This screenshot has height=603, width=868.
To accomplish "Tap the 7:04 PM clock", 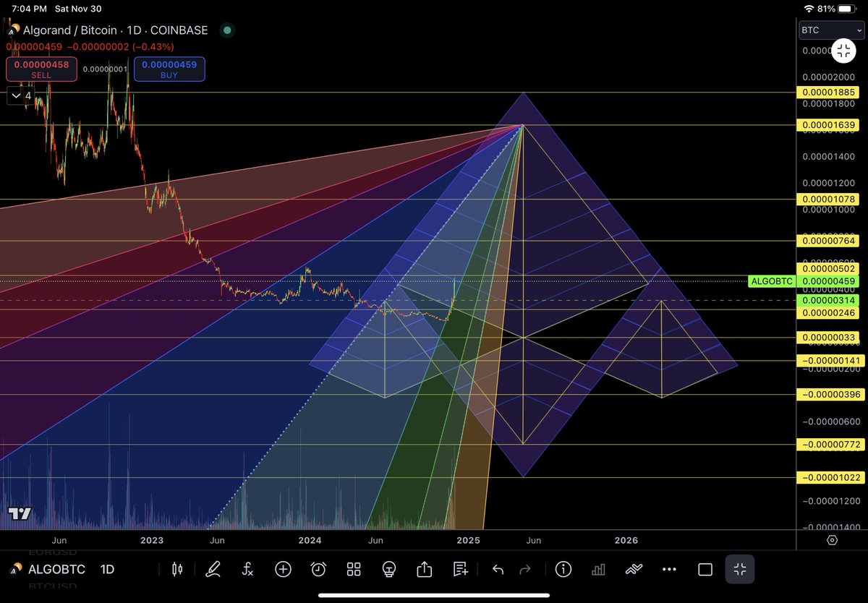I will click(x=30, y=9).
